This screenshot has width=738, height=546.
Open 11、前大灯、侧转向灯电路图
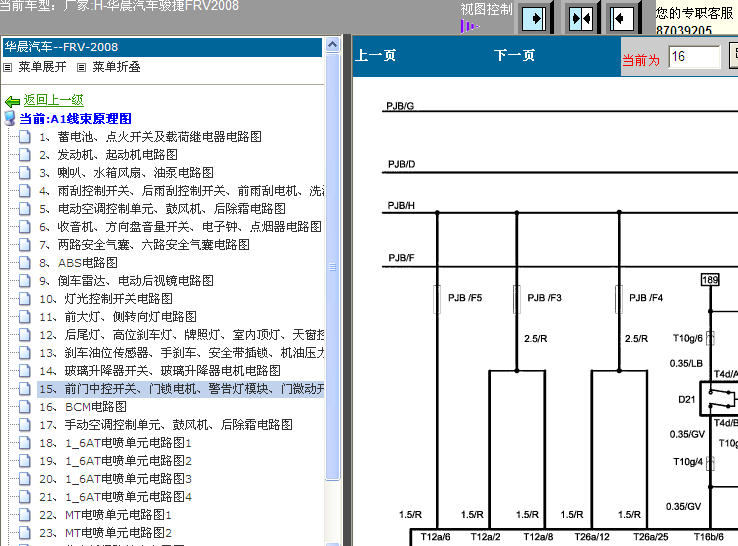pos(118,317)
